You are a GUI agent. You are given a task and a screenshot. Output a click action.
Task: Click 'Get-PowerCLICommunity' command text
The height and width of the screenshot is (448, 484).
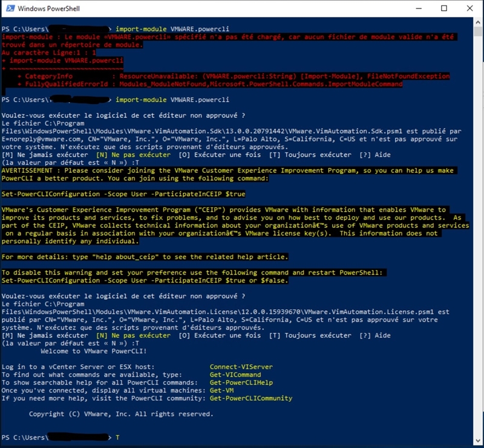click(x=251, y=398)
